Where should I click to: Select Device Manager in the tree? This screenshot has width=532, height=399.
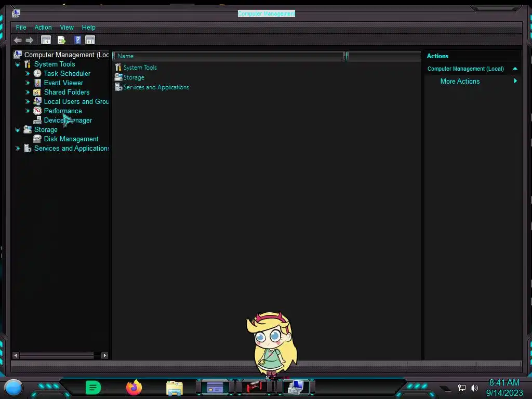tap(68, 120)
